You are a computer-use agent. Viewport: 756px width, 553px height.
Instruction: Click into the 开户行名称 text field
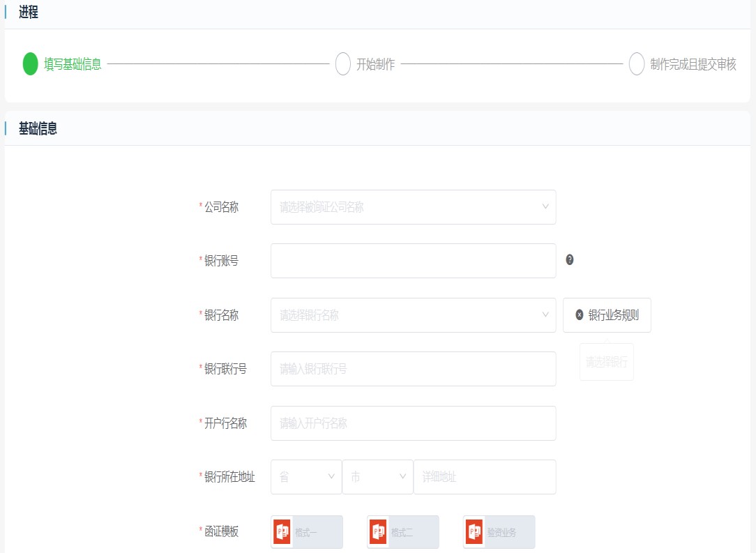click(x=413, y=423)
